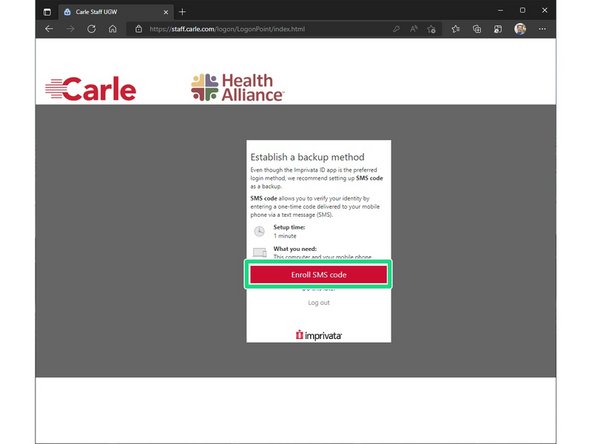The width and height of the screenshot is (592, 444).
Task: Open the tab actions menu icon
Action: click(x=47, y=12)
